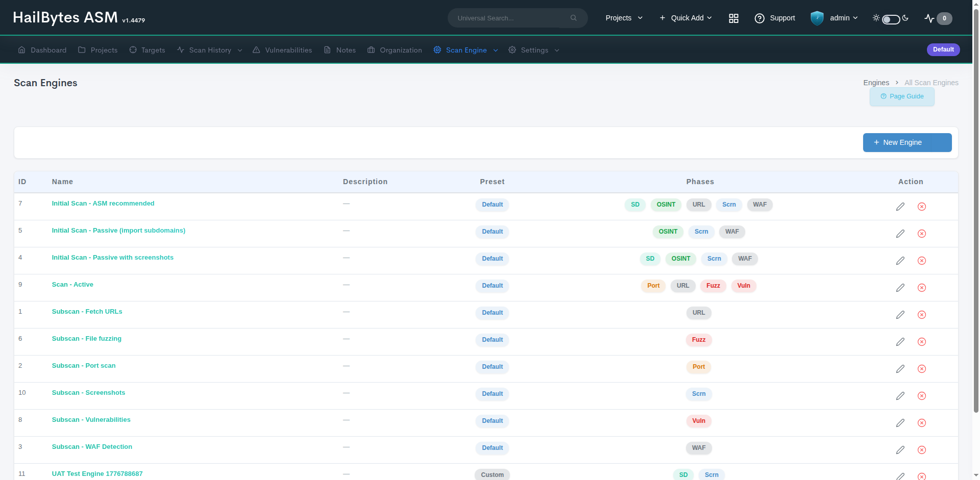Click the HailBytes shield avatar icon

click(x=817, y=18)
